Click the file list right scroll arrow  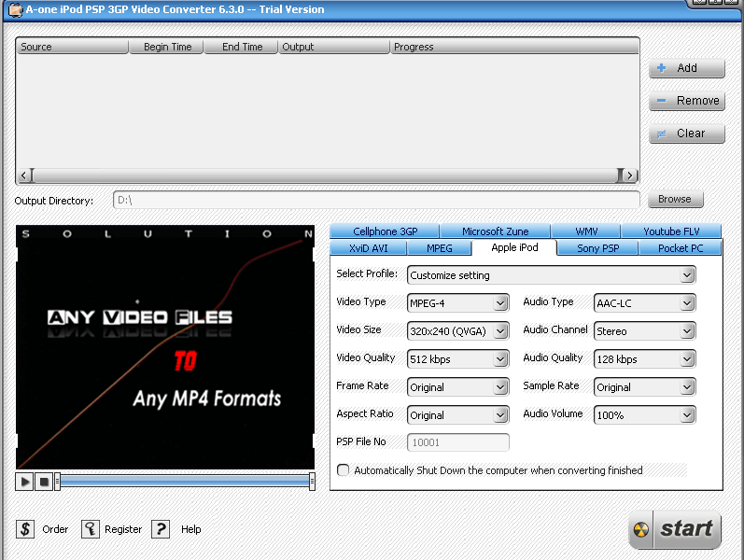pyautogui.click(x=630, y=175)
